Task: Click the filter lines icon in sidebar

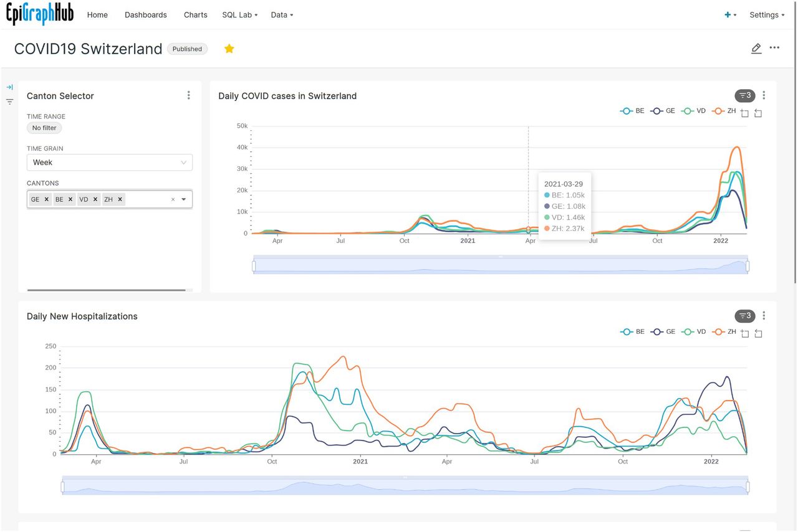Action: 9,102
